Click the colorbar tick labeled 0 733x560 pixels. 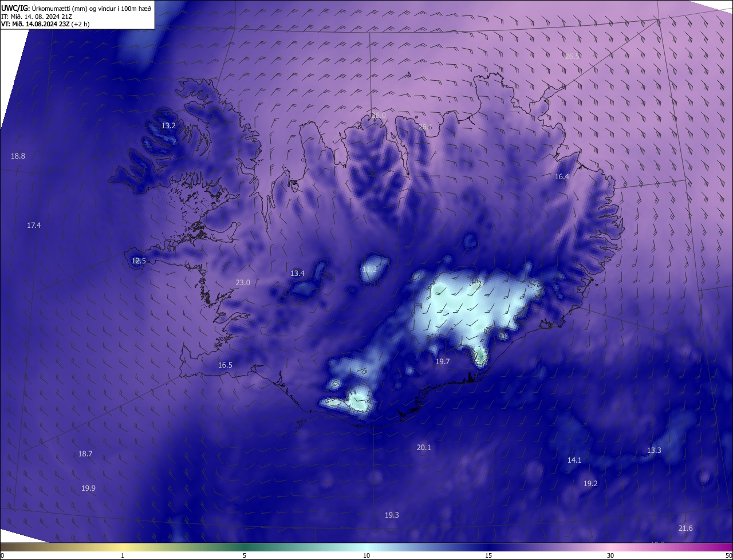click(x=2, y=555)
